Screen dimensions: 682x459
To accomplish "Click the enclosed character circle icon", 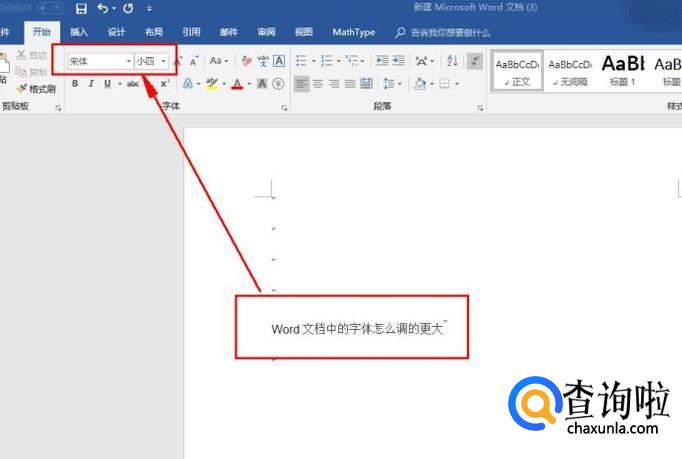I will (x=278, y=84).
